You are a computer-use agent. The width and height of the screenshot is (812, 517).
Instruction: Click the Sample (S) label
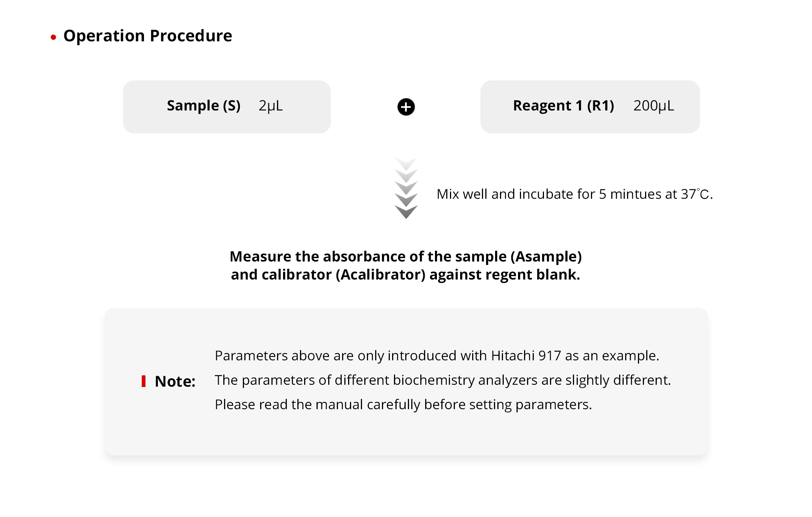pyautogui.click(x=203, y=106)
